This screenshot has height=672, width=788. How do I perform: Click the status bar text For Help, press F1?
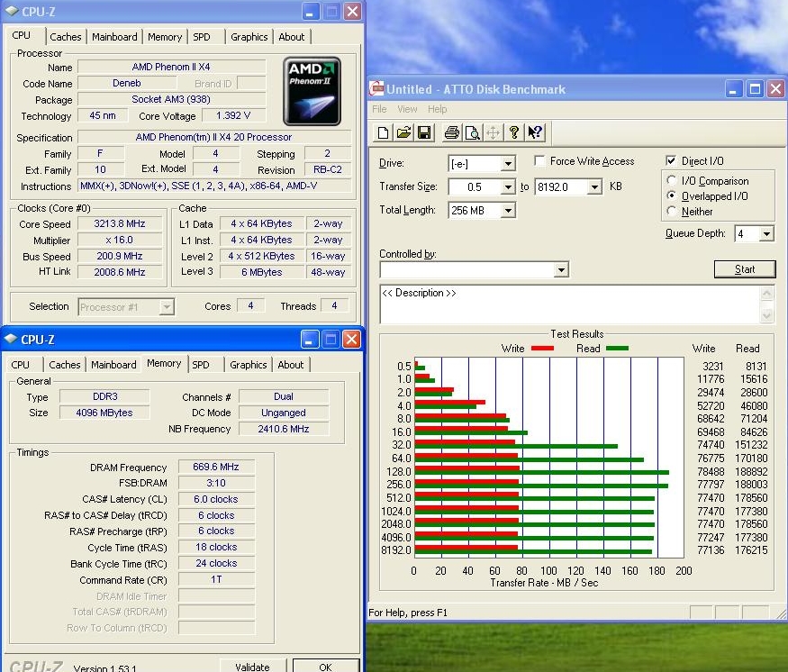[x=408, y=613]
